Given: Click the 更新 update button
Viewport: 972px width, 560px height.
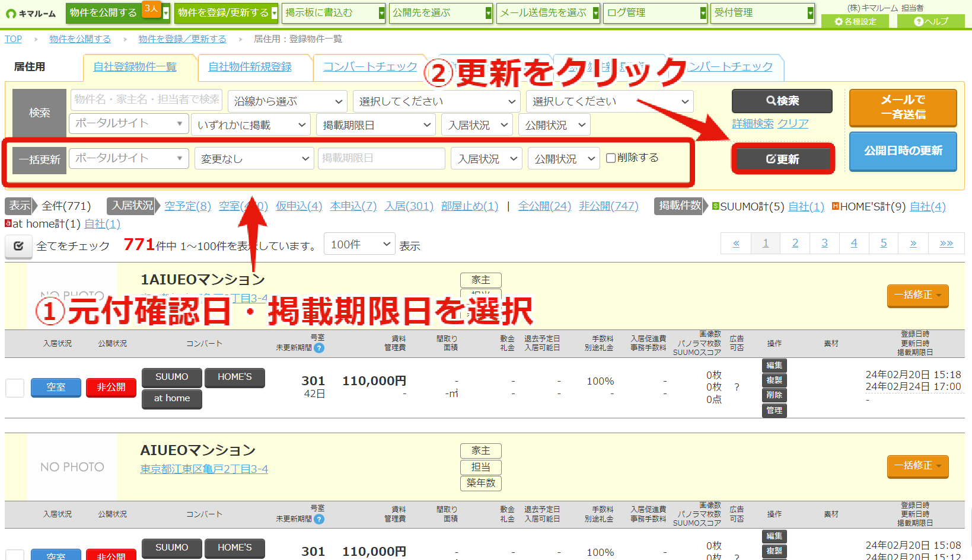Looking at the screenshot, I should [783, 159].
